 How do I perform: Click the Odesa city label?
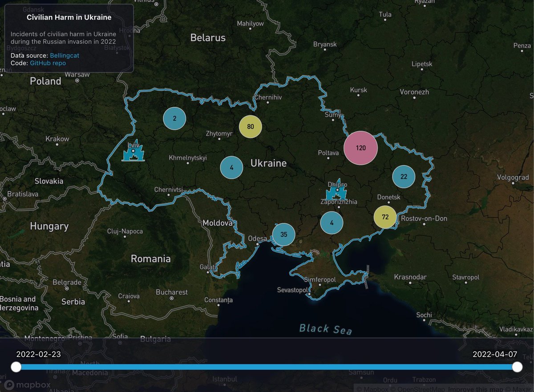258,239
